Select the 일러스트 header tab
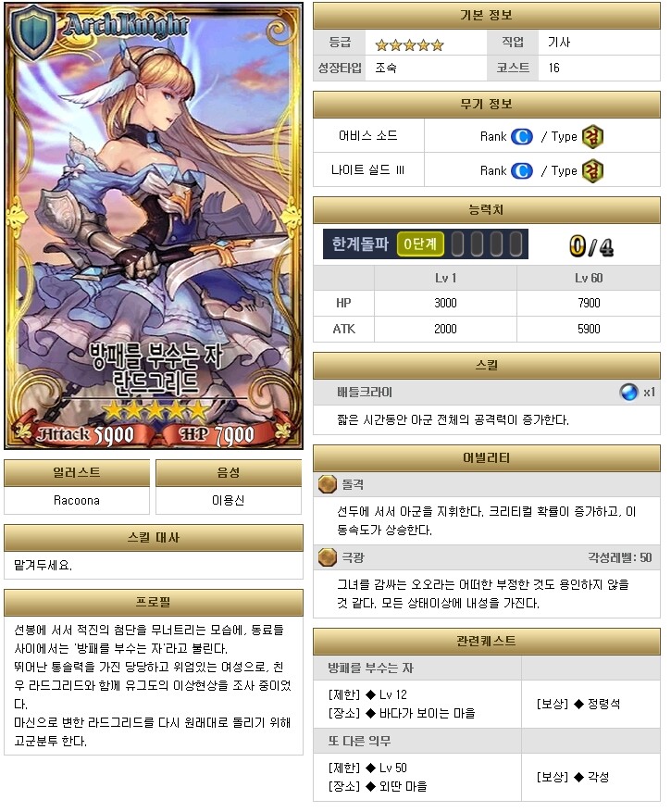This screenshot has width=671, height=812. pos(77,473)
